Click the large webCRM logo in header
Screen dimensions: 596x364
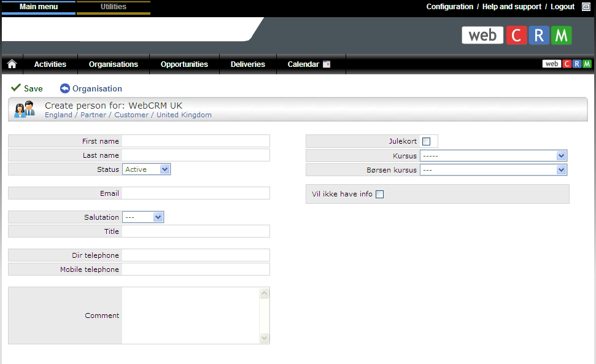[x=517, y=36]
